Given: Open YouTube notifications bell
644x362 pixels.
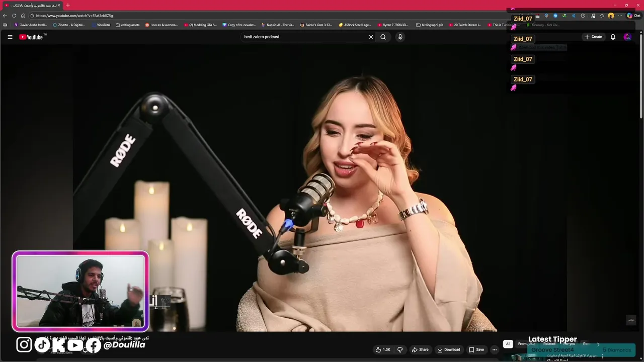Looking at the screenshot, I should (613, 37).
